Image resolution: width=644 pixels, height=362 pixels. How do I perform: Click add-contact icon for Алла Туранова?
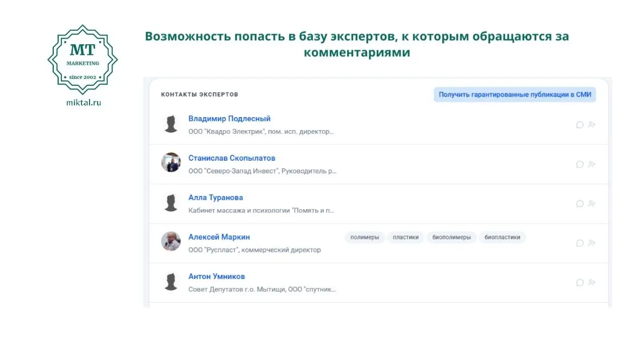point(592,204)
